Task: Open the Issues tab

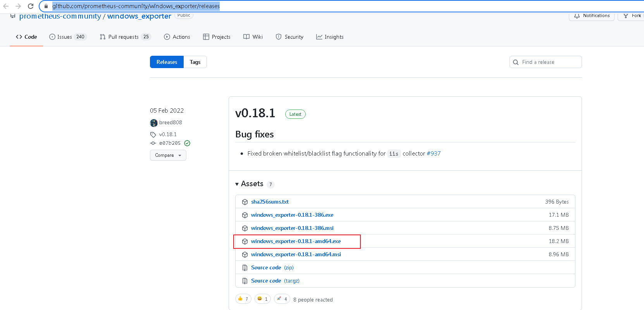Action: click(x=68, y=37)
